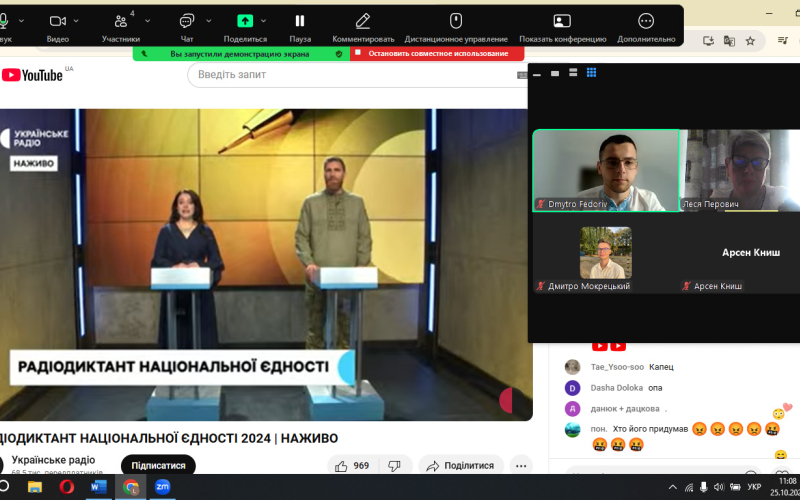Image resolution: width=800 pixels, height=500 pixels.
Task: Open the YouTube home logo
Action: point(32,76)
